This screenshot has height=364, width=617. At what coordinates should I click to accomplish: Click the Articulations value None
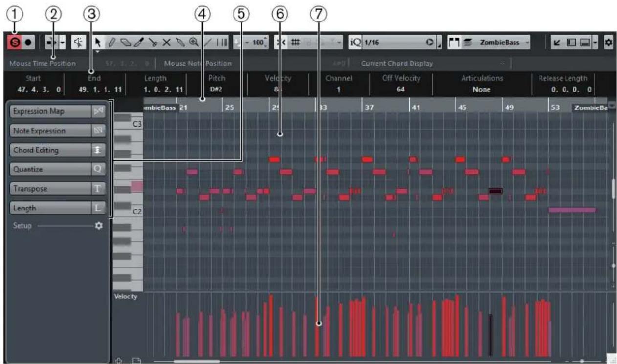(482, 90)
